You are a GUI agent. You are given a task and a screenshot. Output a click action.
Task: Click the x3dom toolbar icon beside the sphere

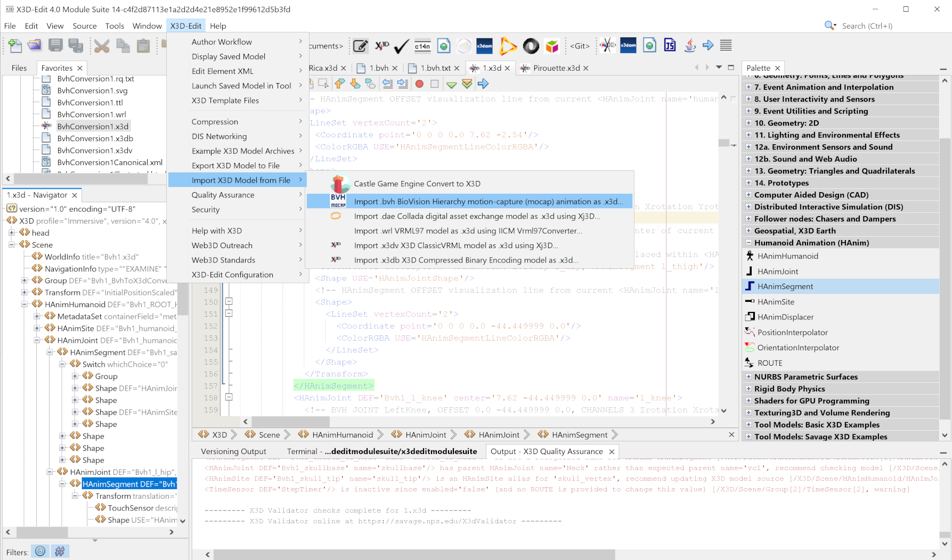pyautogui.click(x=484, y=46)
